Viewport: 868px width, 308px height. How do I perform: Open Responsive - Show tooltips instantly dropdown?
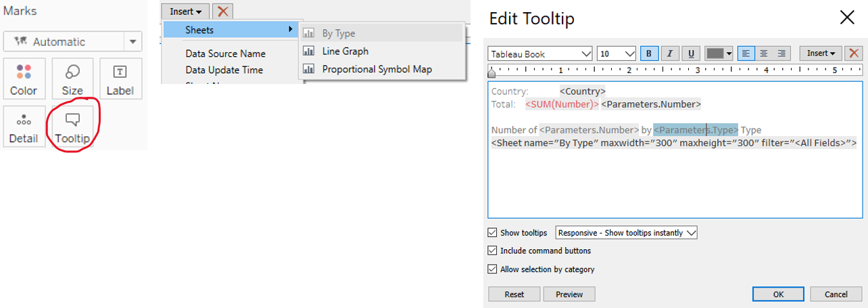tap(626, 233)
